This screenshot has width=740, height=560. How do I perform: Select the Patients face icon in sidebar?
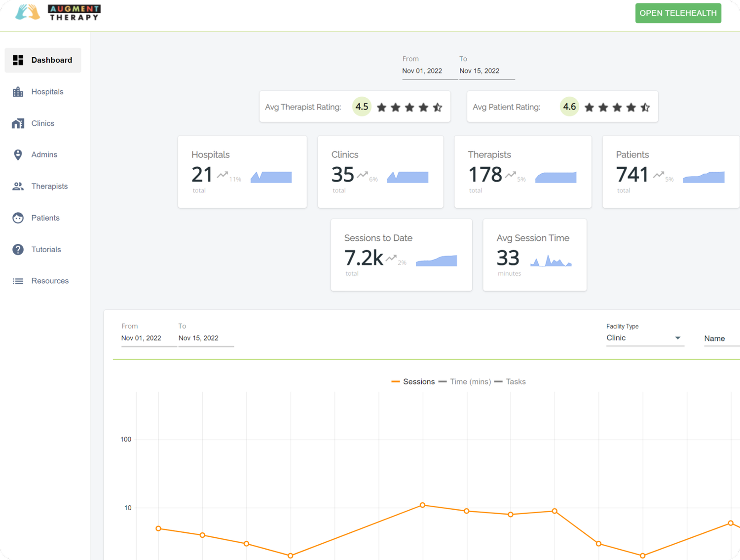(18, 218)
